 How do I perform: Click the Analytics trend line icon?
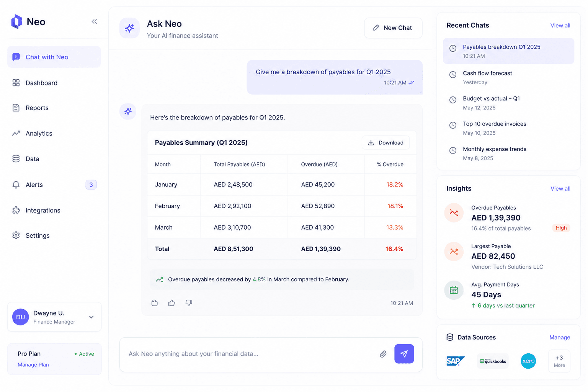16,134
